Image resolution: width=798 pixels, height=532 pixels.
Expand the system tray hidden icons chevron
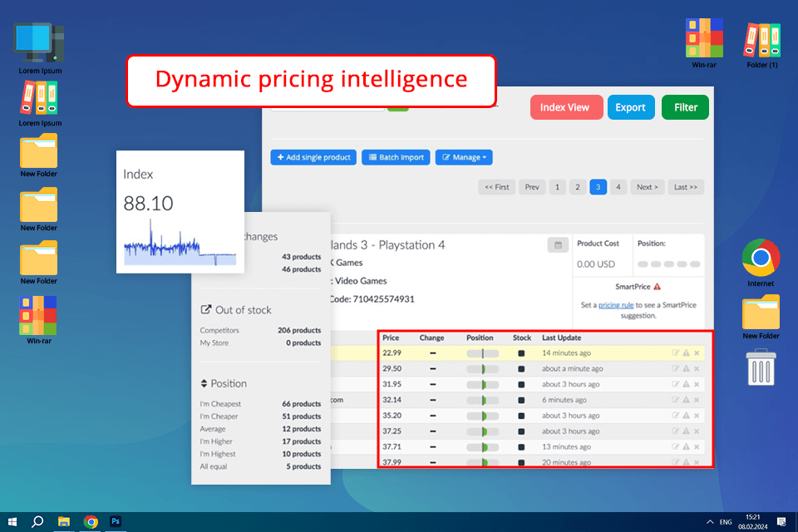pyautogui.click(x=710, y=522)
